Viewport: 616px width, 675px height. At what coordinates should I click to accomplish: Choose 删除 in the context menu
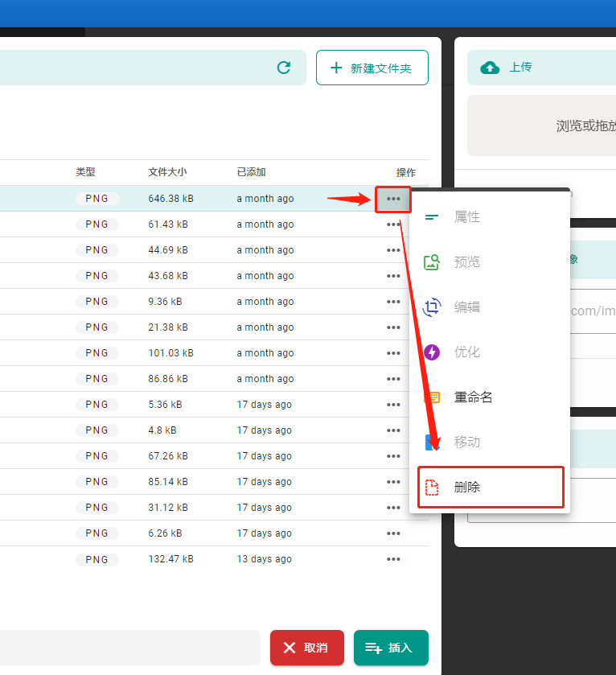491,488
